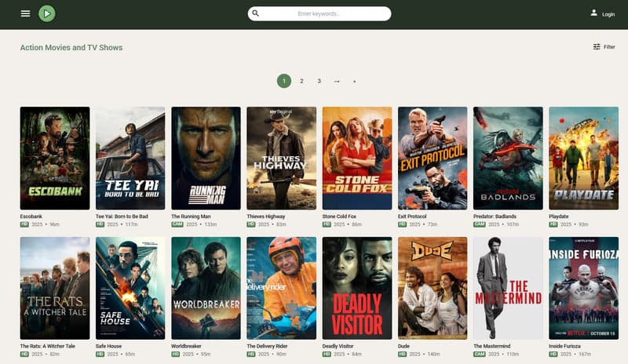Open the Inside Furioza poster

pyautogui.click(x=583, y=288)
